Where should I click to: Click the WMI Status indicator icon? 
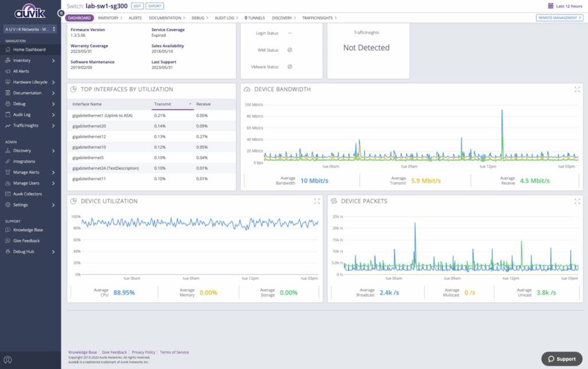point(290,50)
